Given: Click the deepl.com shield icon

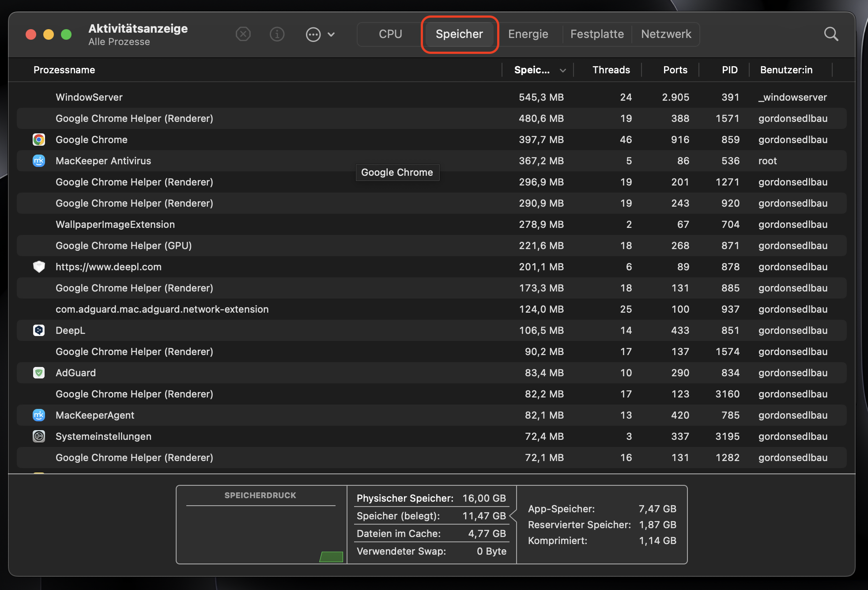Looking at the screenshot, I should point(39,267).
